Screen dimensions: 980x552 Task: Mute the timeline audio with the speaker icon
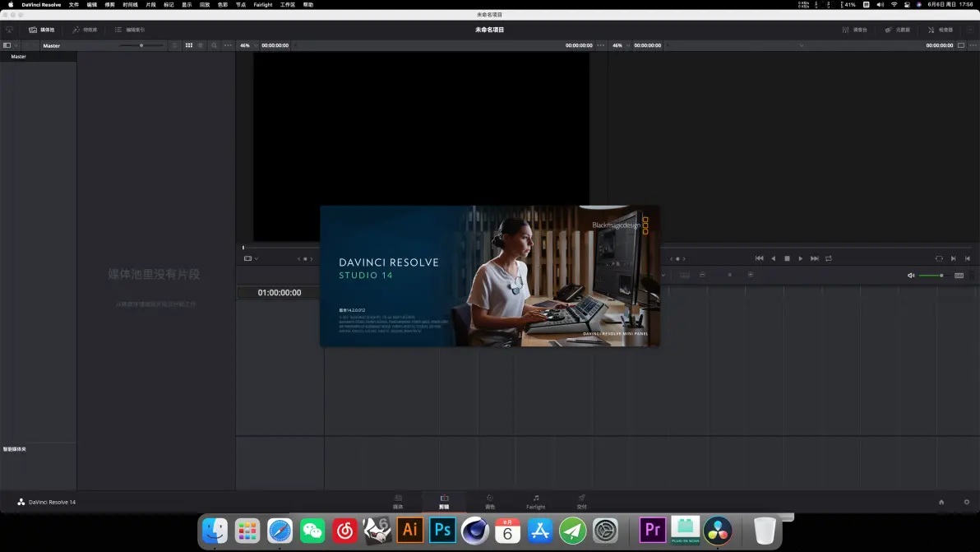point(911,275)
